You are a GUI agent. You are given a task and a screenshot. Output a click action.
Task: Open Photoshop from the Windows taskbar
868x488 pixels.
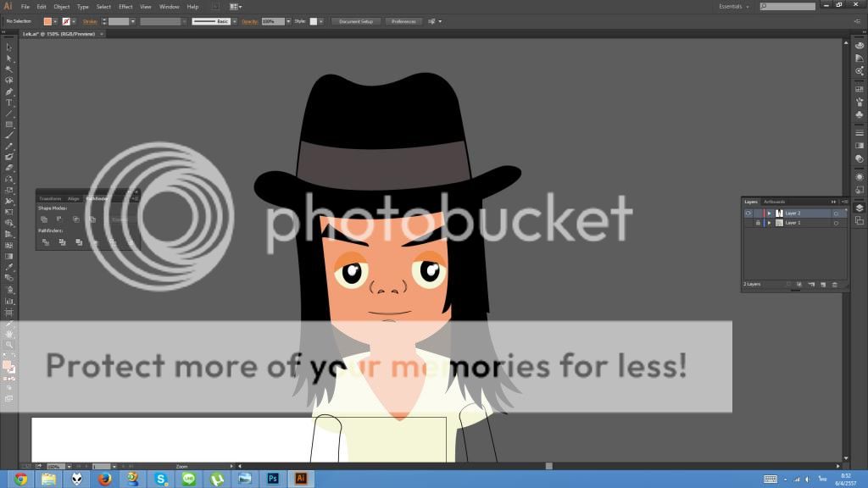pos(273,479)
